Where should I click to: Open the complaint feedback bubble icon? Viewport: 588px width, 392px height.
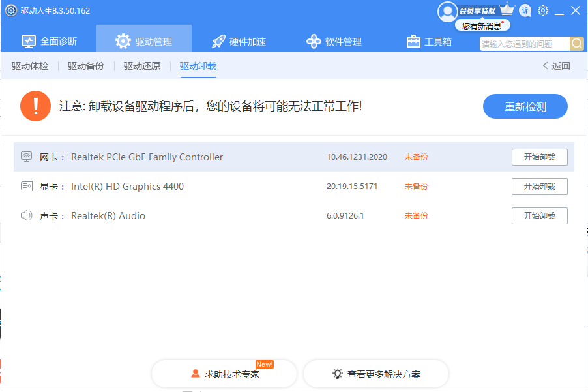[x=525, y=11]
